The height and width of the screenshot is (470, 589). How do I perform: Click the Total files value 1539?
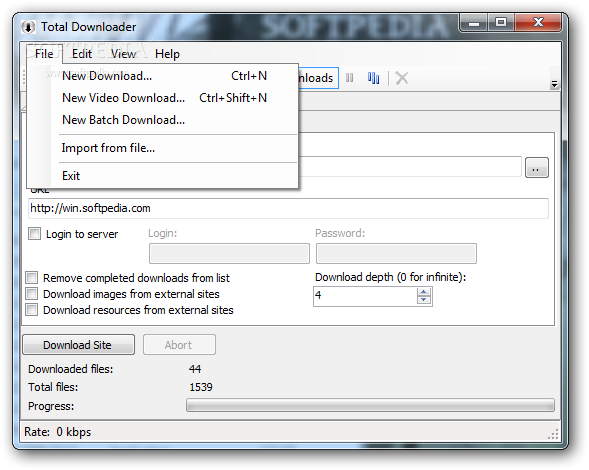pyautogui.click(x=201, y=387)
